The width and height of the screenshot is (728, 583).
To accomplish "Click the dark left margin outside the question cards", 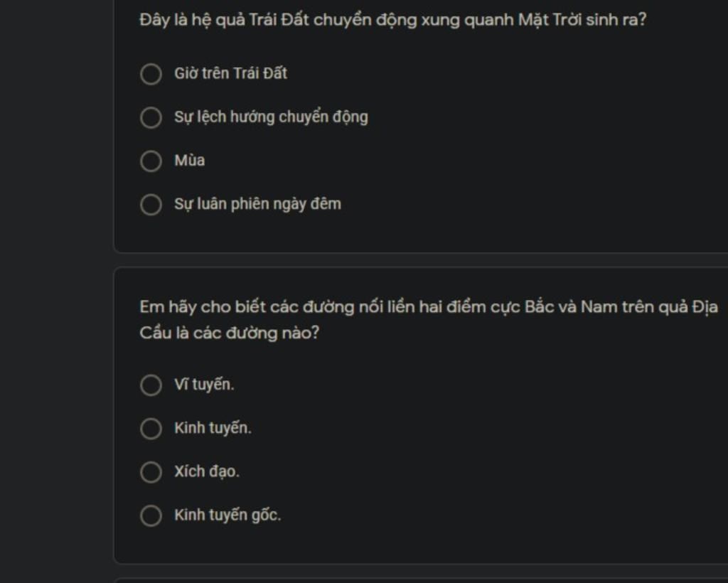I will tap(55, 291).
